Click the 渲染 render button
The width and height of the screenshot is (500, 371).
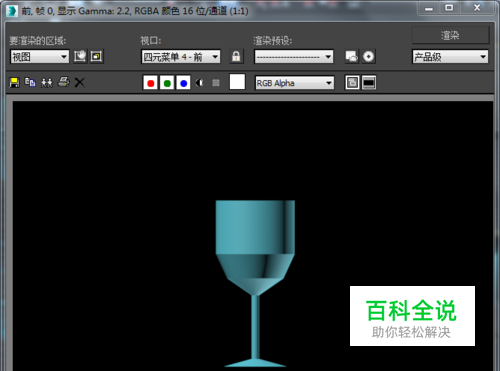450,35
